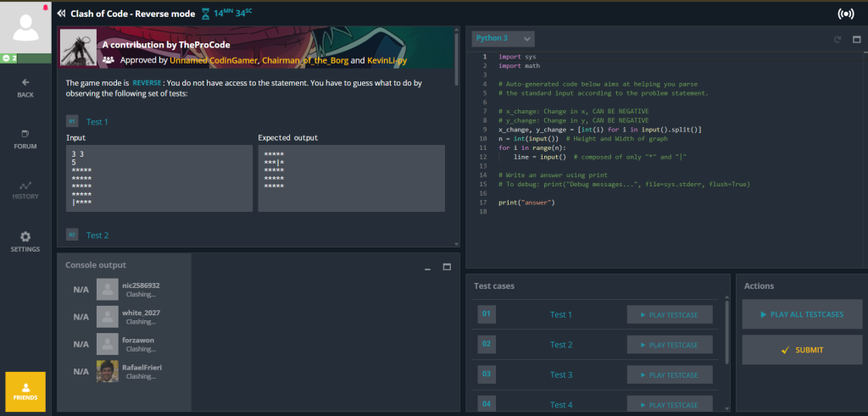Viewport: 868px width, 416px height.
Task: Click the 02 badge beside Test 2 statement heading
Action: click(x=72, y=235)
